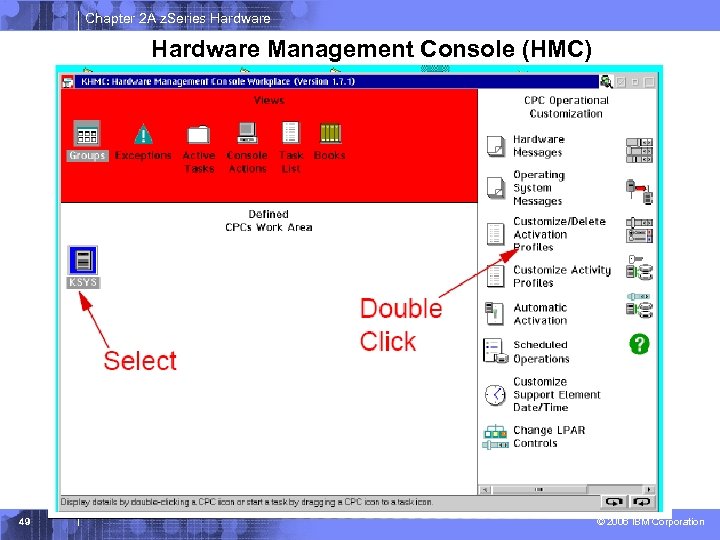This screenshot has width=720, height=540.
Task: Click the Hardware Messages task icon
Action: click(496, 146)
